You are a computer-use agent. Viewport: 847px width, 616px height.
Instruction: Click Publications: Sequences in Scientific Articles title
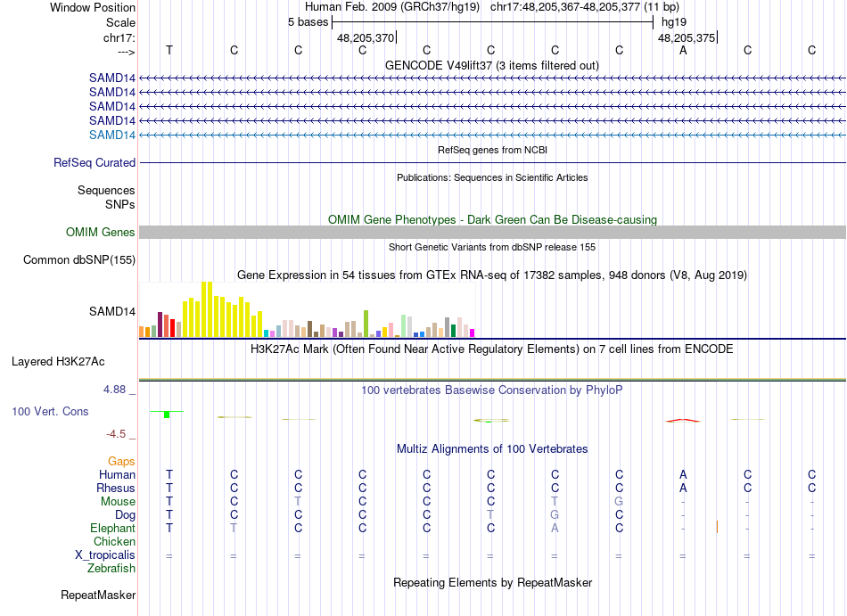(492, 177)
